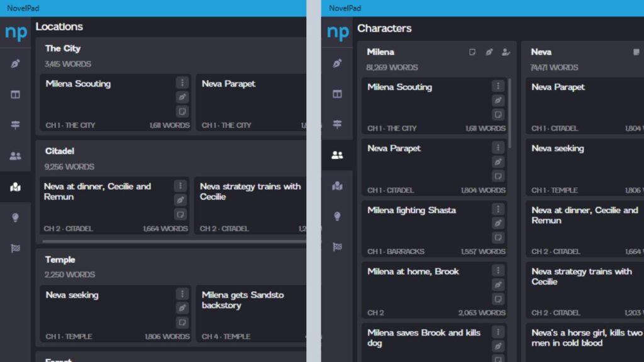Open the board layout icon in right sidebar

(x=337, y=94)
